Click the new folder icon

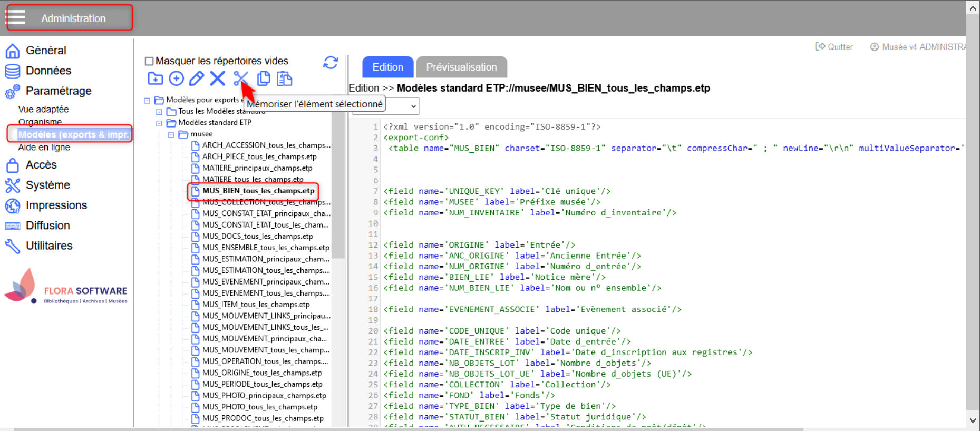(155, 79)
